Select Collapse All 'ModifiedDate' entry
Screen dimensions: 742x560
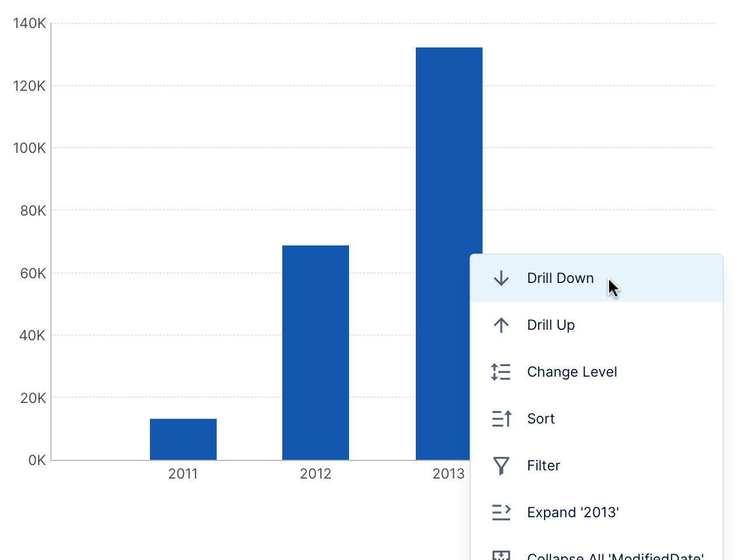tap(615, 555)
